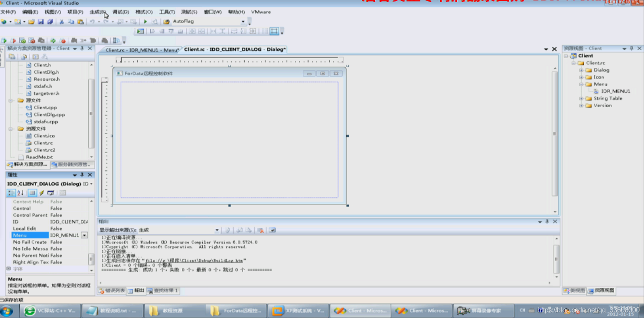Open the Menu property IDR_MENU1 dropdown
The image size is (644, 318).
[85, 235]
